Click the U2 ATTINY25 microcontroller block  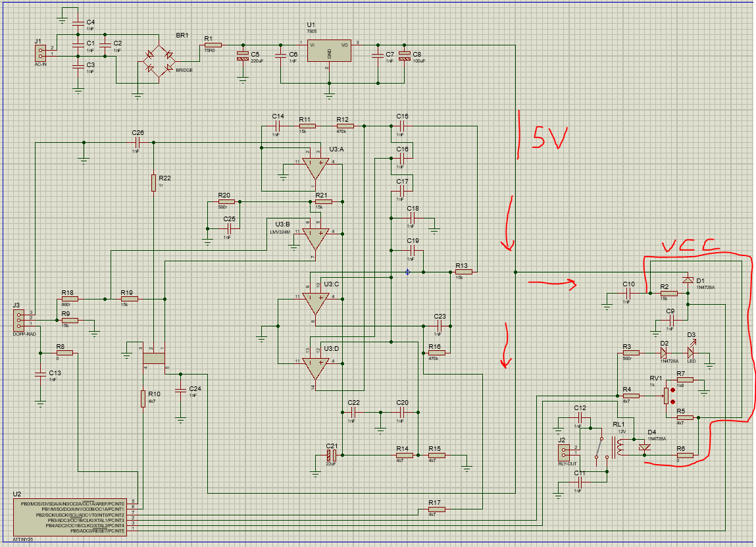72,517
